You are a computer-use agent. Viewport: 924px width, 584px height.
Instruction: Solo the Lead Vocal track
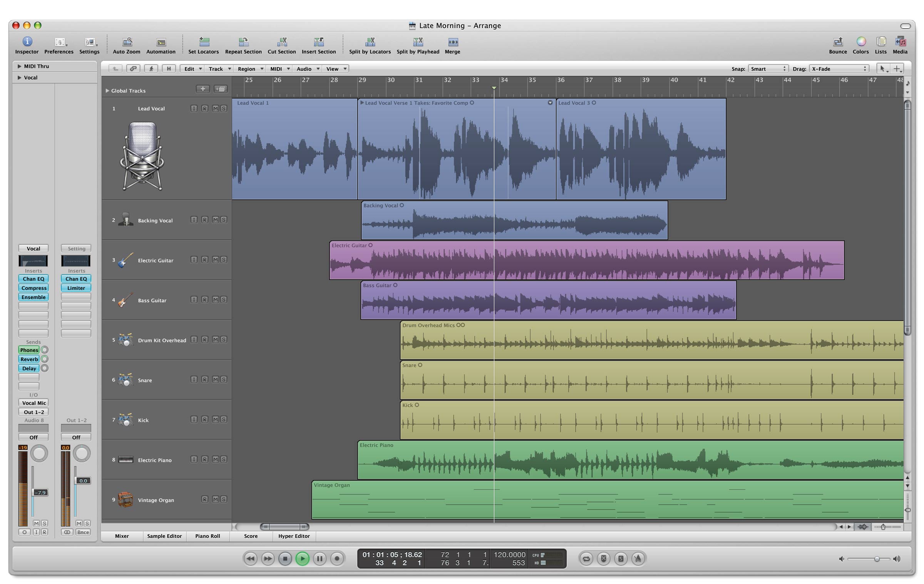224,109
